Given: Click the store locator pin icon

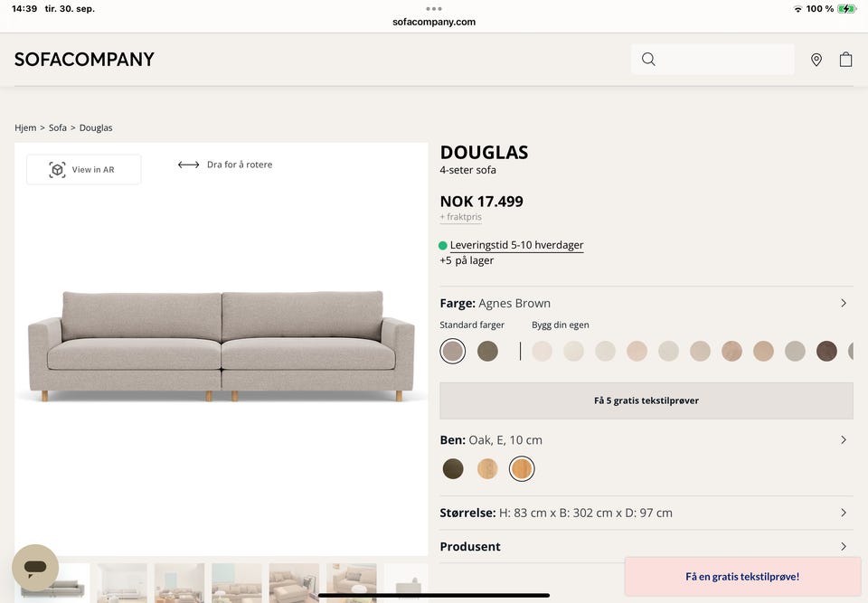Looking at the screenshot, I should point(816,60).
